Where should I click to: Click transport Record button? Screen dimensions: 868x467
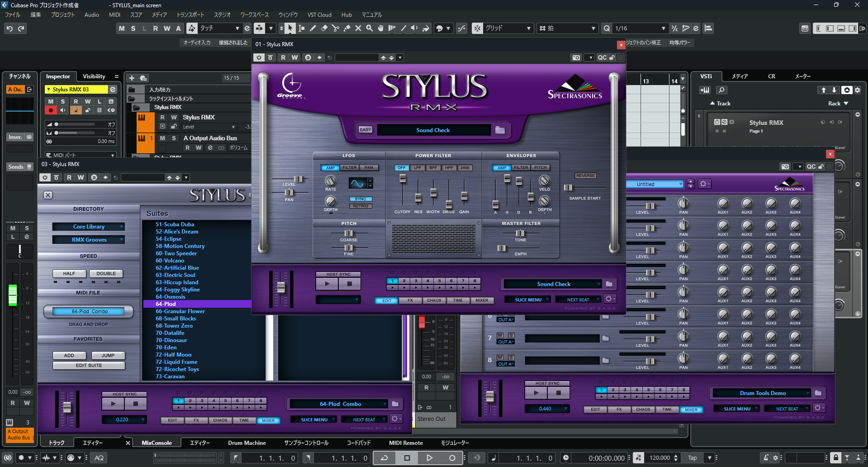452,458
